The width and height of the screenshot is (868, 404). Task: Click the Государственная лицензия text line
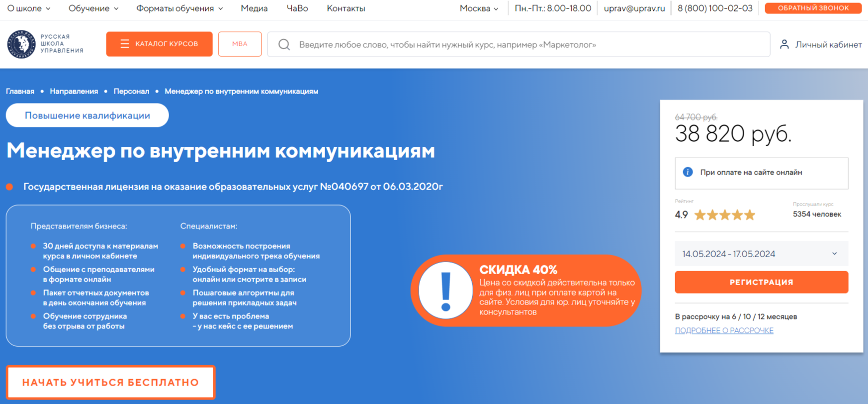[x=233, y=187]
